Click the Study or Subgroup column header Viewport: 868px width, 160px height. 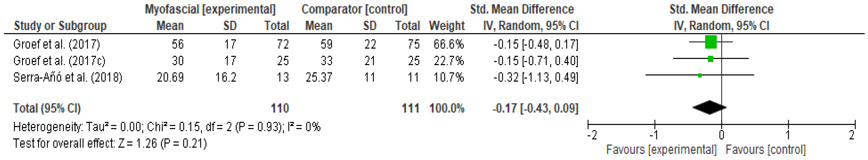(60, 26)
